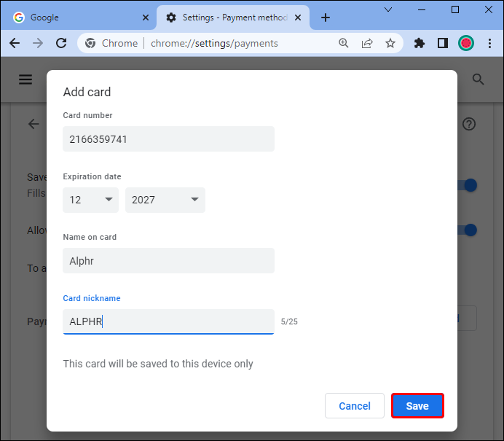Open the Extensions puzzle icon
The width and height of the screenshot is (504, 441).
pos(419,43)
